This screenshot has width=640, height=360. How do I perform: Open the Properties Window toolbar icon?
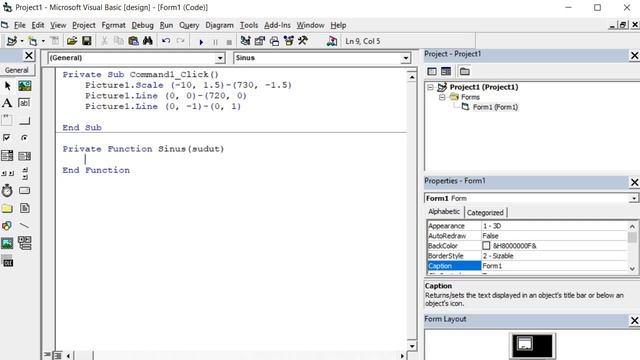tap(260, 41)
